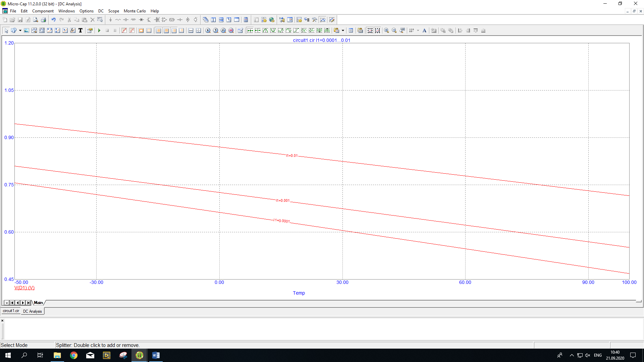Screen dimensions: 644x362
Task: Toggle the orange horizontal-lines grid button
Action: (166, 31)
